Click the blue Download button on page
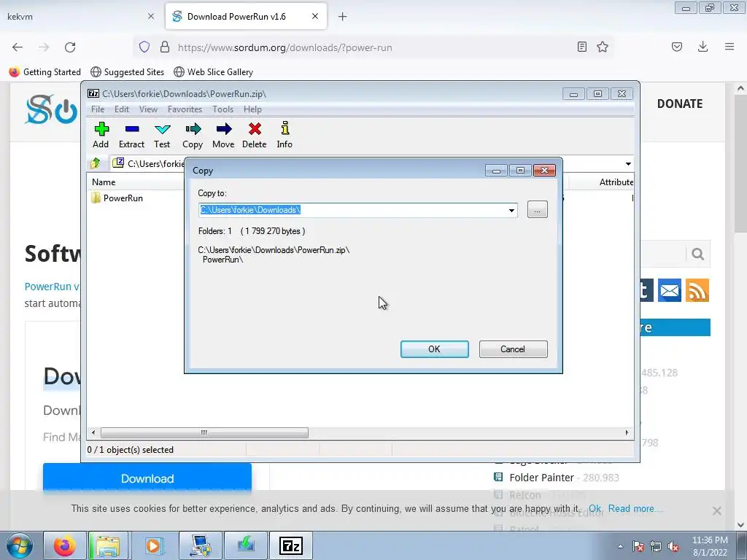This screenshot has height=560, width=747. pyautogui.click(x=147, y=478)
